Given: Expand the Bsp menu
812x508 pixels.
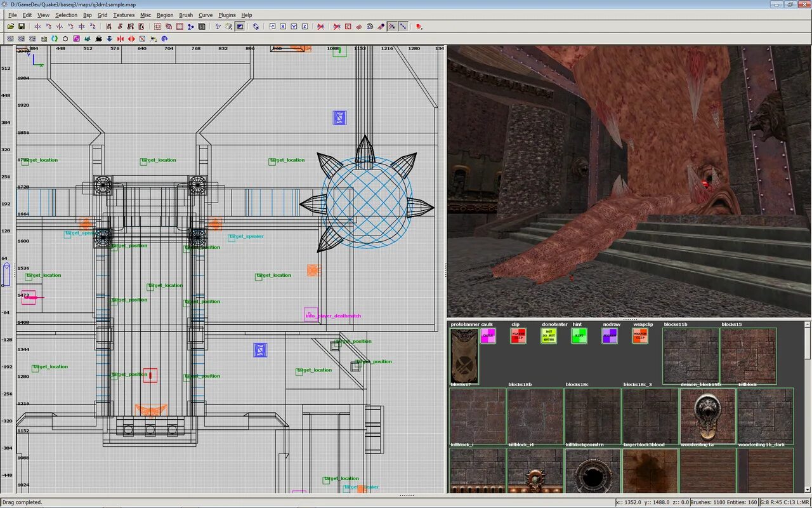Looking at the screenshot, I should pyautogui.click(x=88, y=15).
